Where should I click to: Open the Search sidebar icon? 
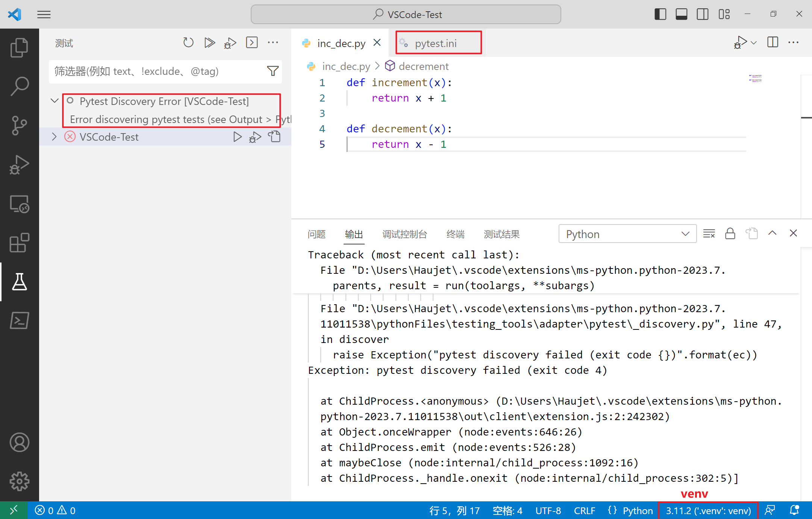19,86
